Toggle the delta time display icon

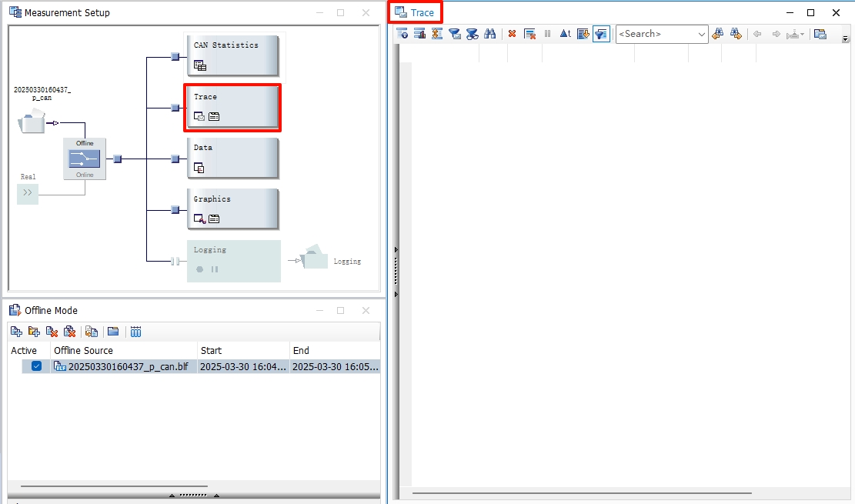pos(565,34)
